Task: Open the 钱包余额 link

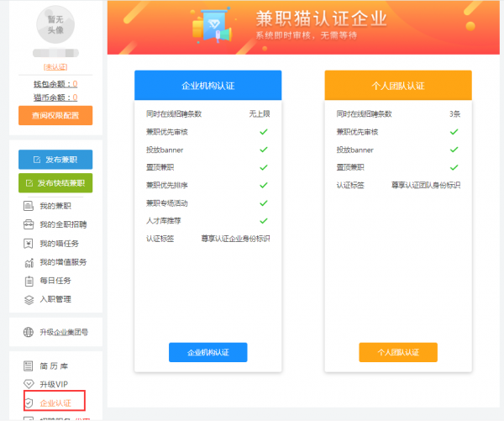Action: [x=55, y=84]
